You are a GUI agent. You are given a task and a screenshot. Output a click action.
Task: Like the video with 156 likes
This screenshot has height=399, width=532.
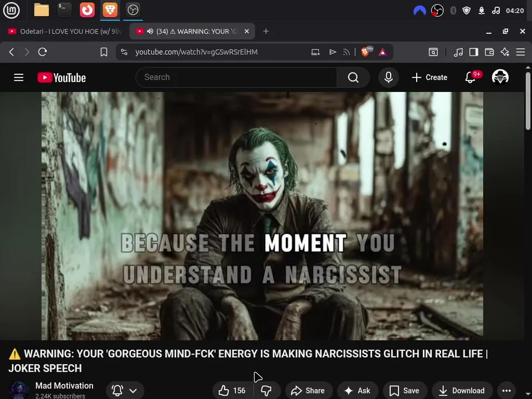coord(233,391)
